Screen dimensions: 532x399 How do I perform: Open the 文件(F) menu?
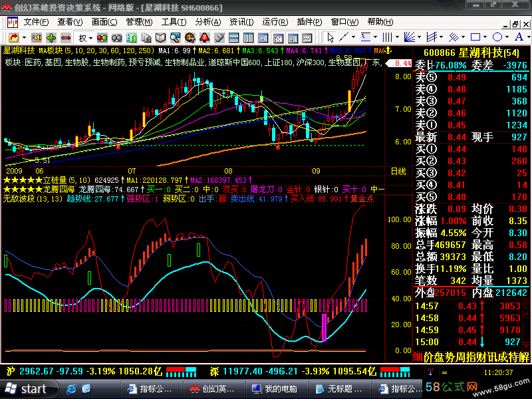36,23
